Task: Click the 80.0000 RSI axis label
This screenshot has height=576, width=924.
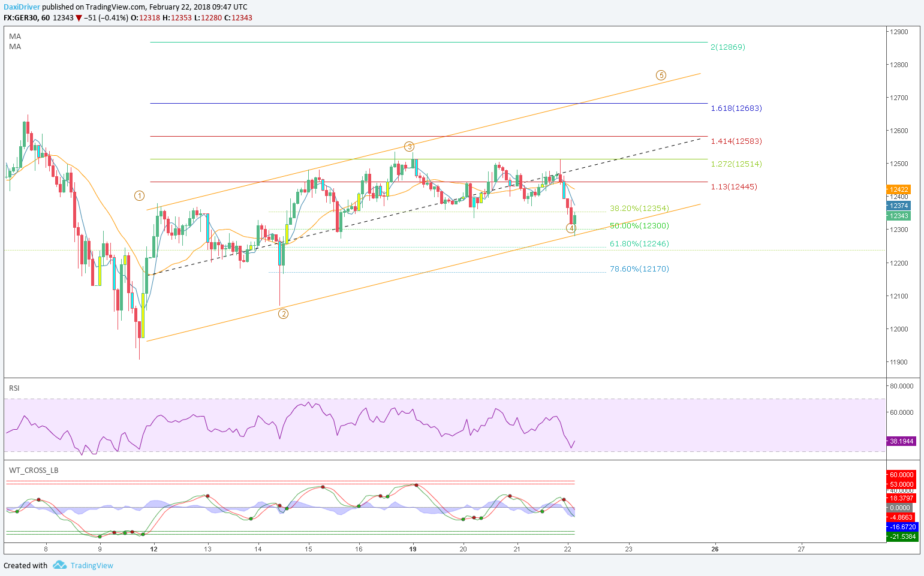Action: click(901, 386)
